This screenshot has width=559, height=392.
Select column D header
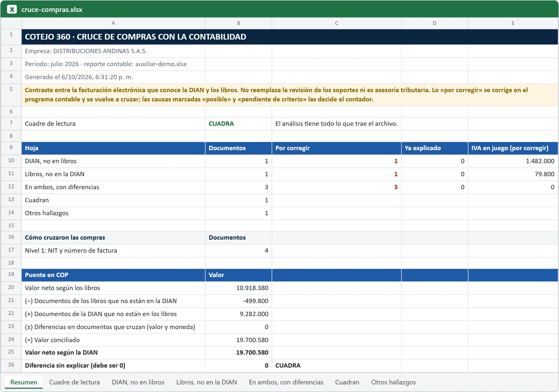435,23
